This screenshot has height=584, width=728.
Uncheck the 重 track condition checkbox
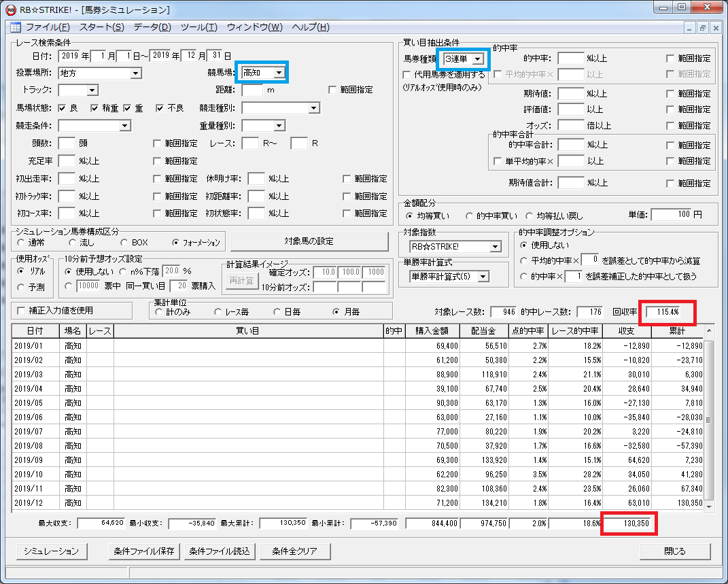128,108
